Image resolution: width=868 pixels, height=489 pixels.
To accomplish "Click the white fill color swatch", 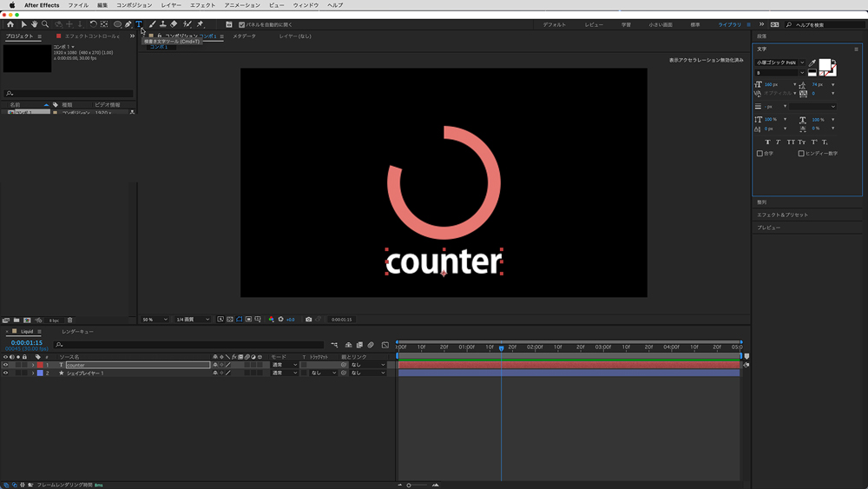I will point(825,65).
